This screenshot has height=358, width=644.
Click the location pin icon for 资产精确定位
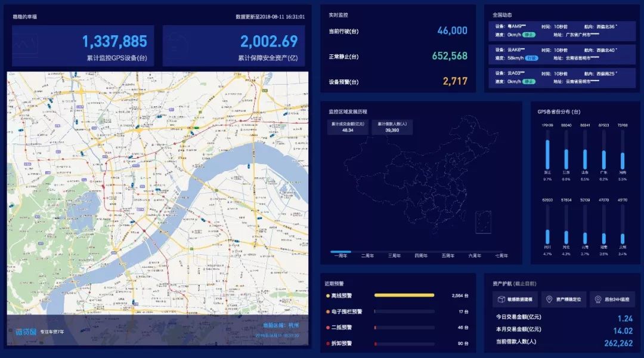549,300
